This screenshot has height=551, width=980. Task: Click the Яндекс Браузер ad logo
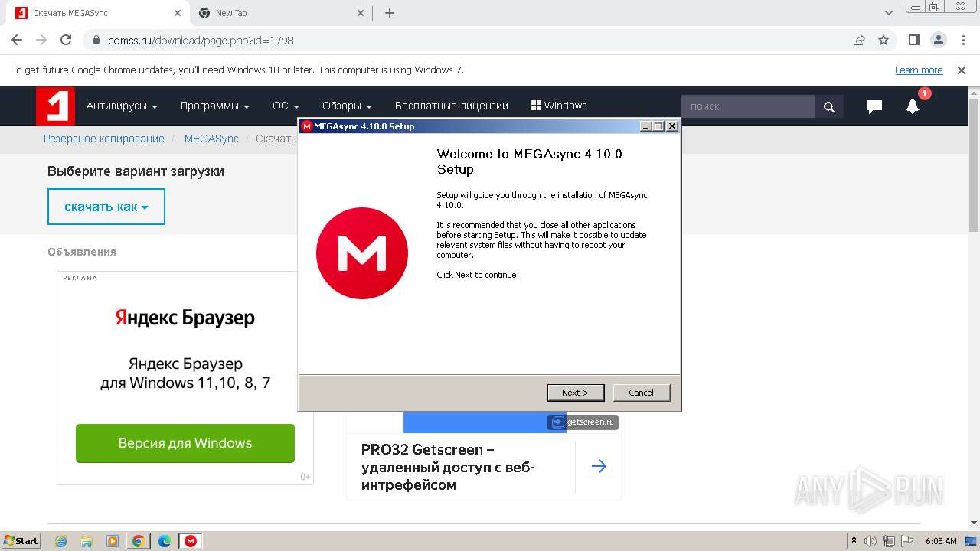(185, 318)
